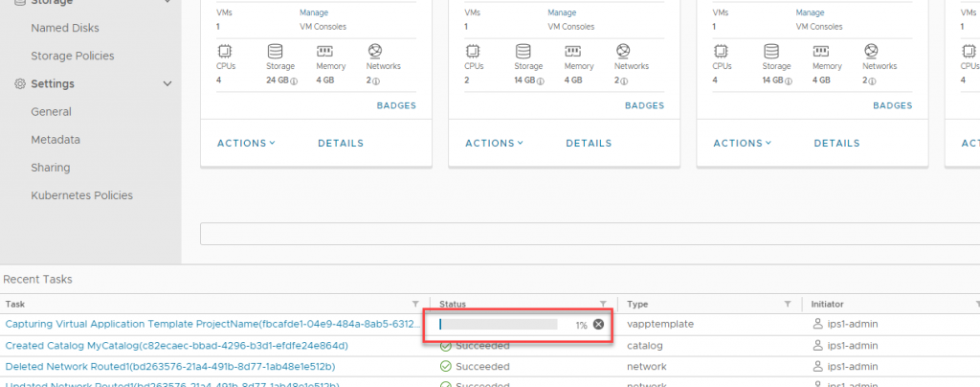Click Networks icon in the 2-CPU card
This screenshot has height=387, width=980.
tap(623, 51)
